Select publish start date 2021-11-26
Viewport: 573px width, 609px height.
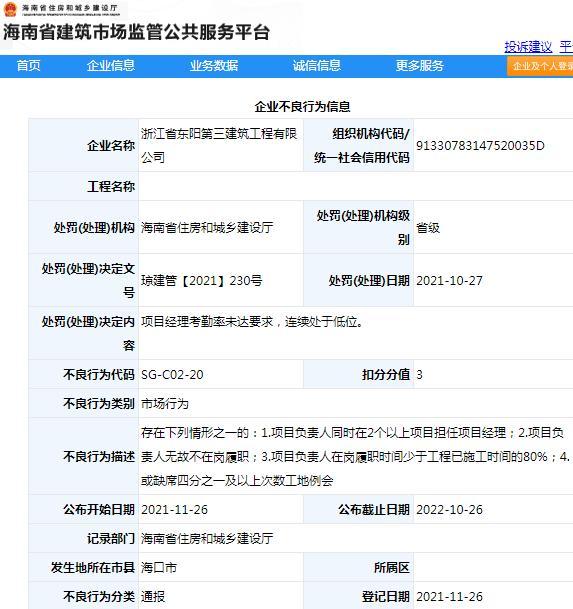tap(174, 510)
